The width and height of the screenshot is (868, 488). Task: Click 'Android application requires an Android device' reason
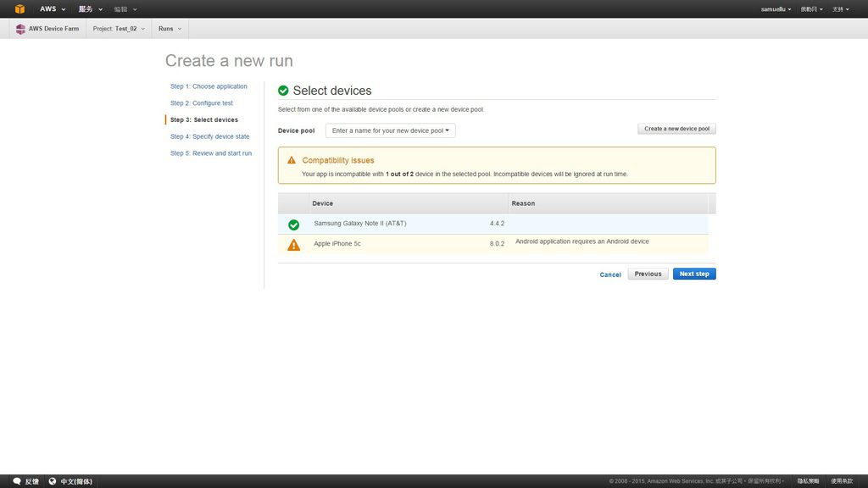click(581, 241)
